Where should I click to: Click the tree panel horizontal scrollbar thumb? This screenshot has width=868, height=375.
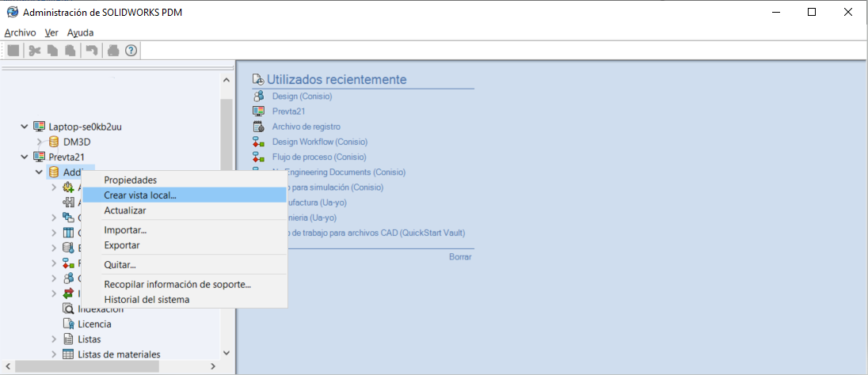coord(86,366)
